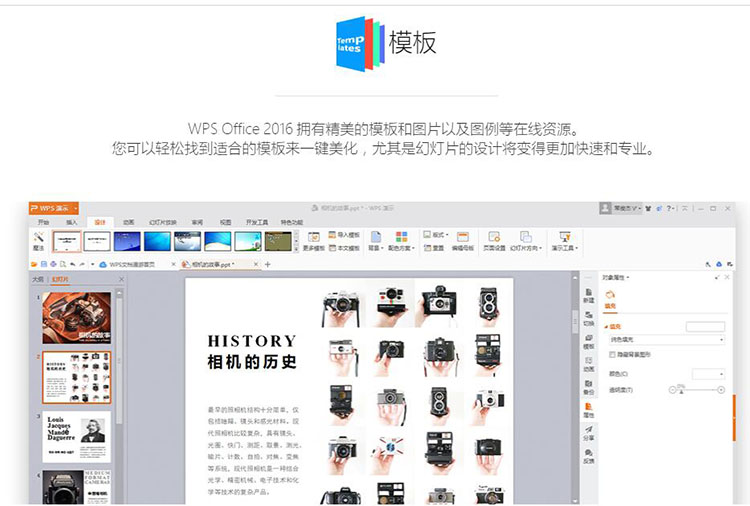Viewport: 750px width, 506px height.
Task: Open 更多模板 in the ribbon
Action: [313, 241]
